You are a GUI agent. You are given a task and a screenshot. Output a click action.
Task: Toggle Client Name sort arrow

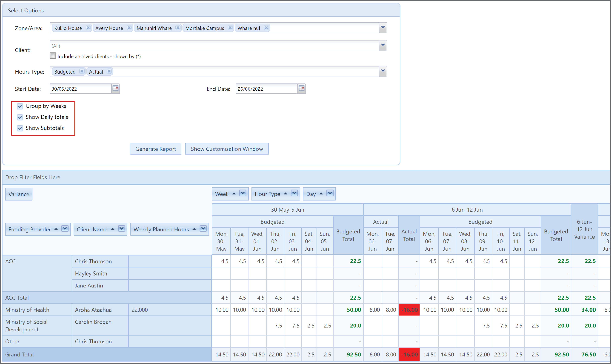pos(113,229)
